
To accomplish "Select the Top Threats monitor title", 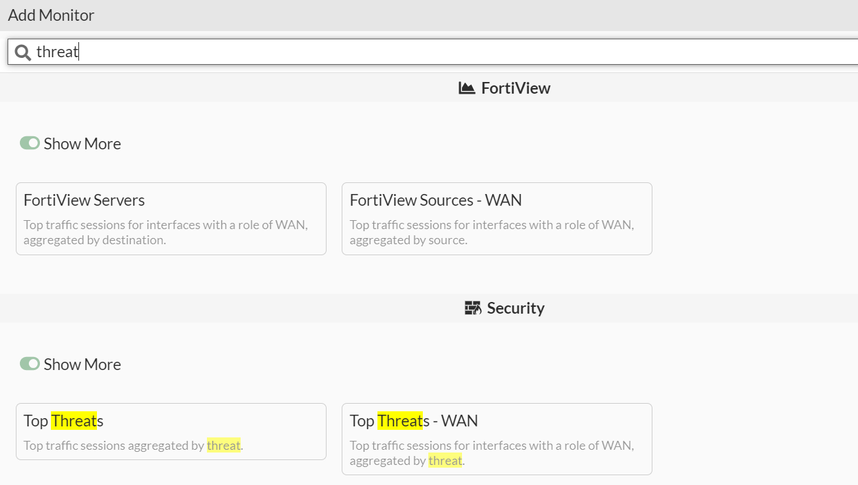I will (63, 421).
